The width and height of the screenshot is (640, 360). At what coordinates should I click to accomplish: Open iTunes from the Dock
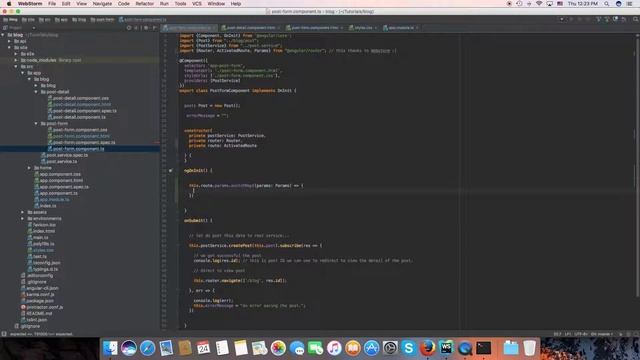[x=334, y=348]
